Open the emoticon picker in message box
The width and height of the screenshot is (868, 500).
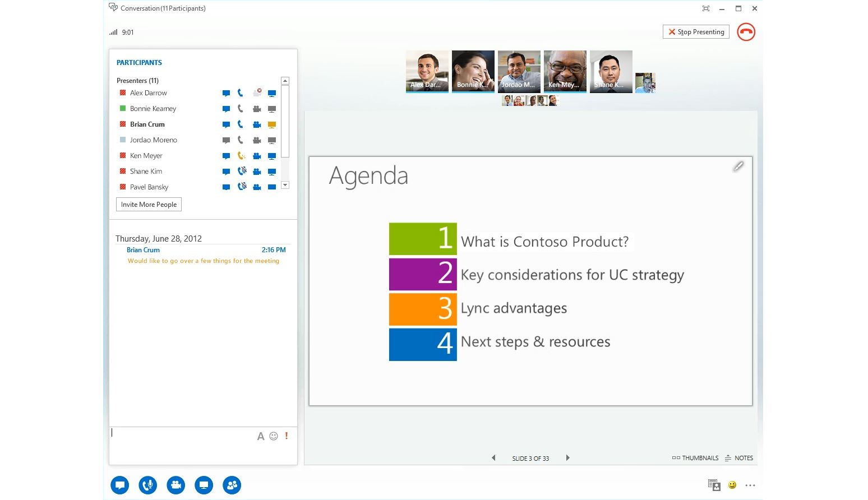274,436
